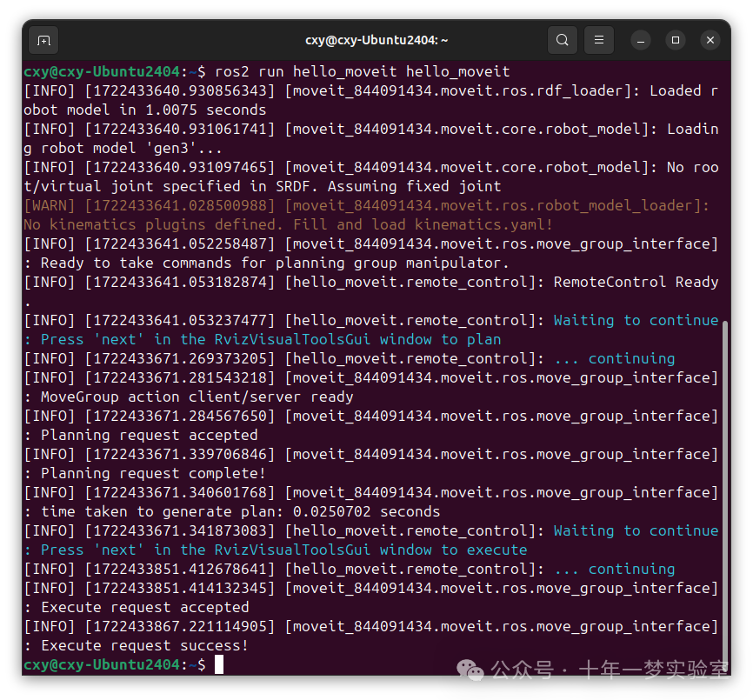
Task: Click text 'Planning request complete!'
Action: coord(153,474)
